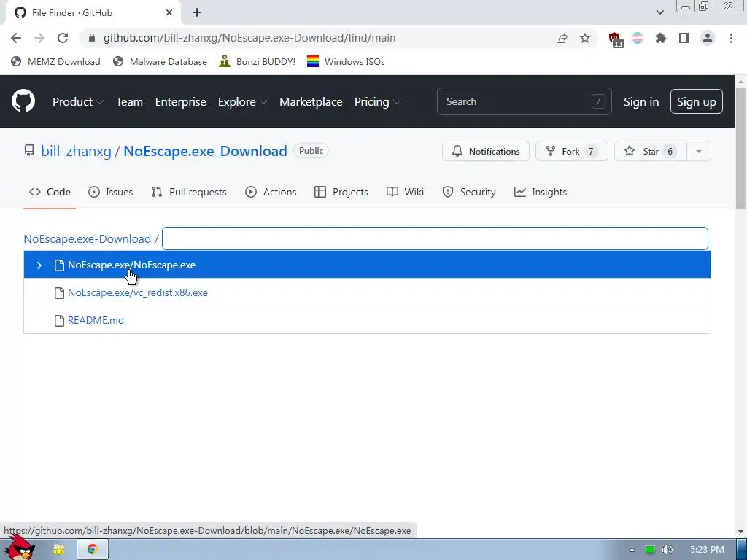The height and width of the screenshot is (560, 747).
Task: Switch to the Pull requests tab
Action: [189, 192]
